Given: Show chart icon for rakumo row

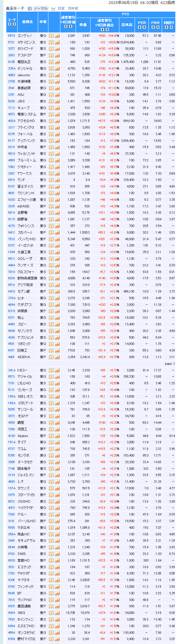Looking at the screenshot, I should (57, 75).
